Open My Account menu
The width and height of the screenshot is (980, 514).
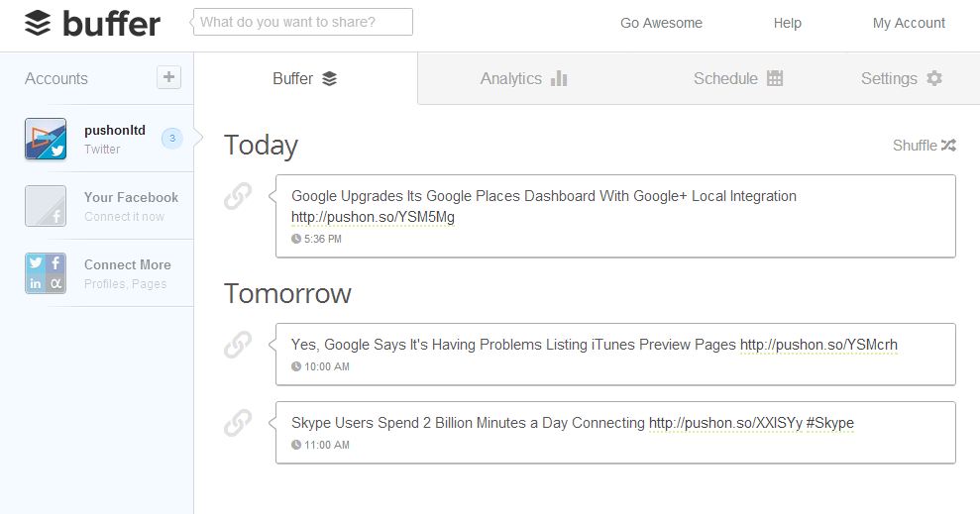click(x=909, y=23)
